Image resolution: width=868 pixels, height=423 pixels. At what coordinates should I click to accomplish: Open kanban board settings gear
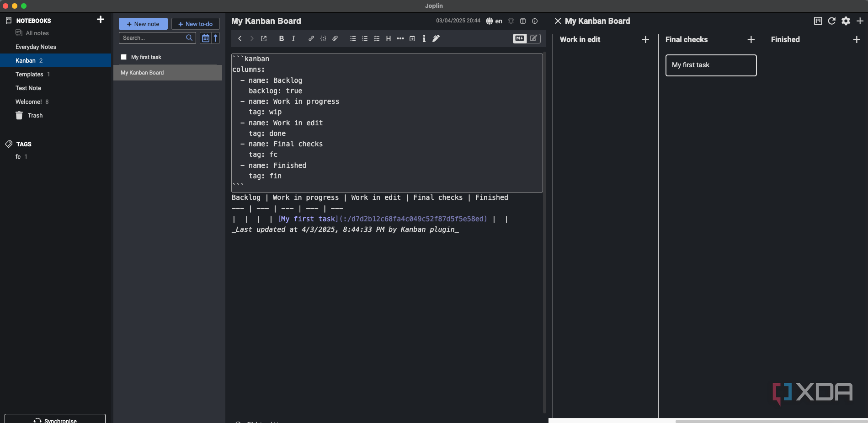[846, 21]
